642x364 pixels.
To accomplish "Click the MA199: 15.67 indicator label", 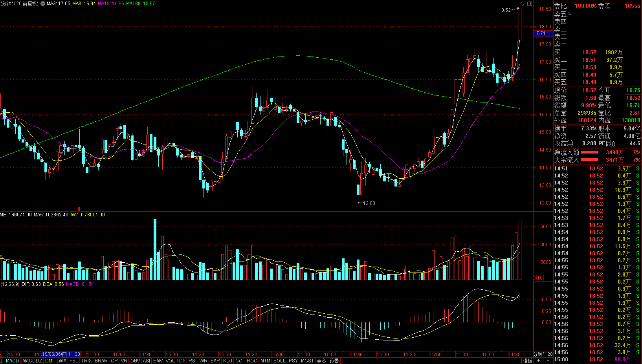I will point(140,4).
